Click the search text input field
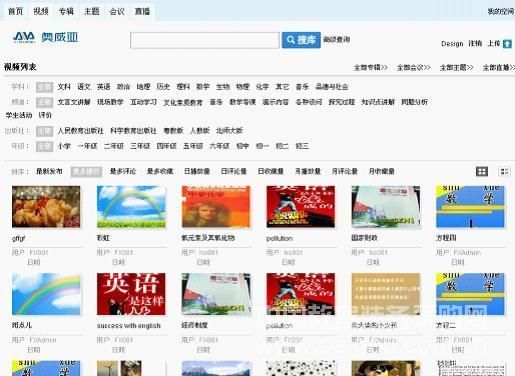515x376 pixels. [x=205, y=40]
